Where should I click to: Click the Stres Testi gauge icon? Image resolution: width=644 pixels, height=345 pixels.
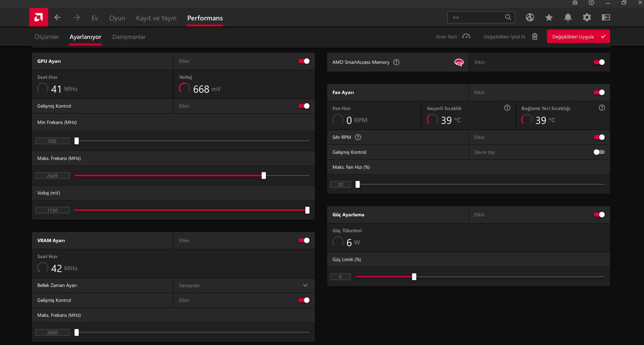point(466,36)
